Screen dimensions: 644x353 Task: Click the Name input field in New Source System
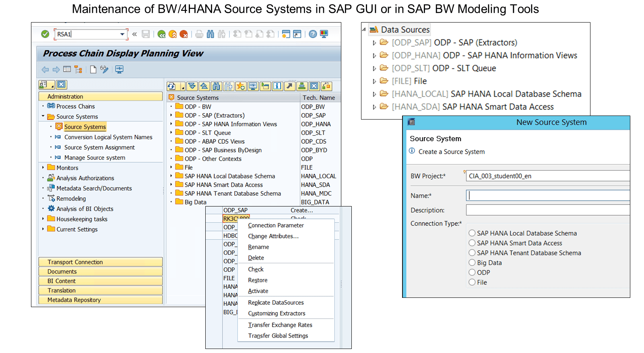[x=548, y=196]
